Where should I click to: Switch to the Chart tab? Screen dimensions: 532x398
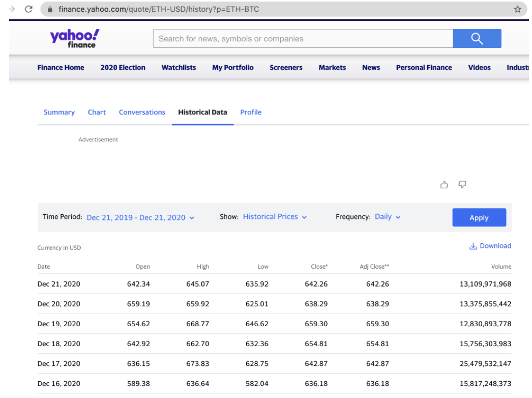point(97,112)
